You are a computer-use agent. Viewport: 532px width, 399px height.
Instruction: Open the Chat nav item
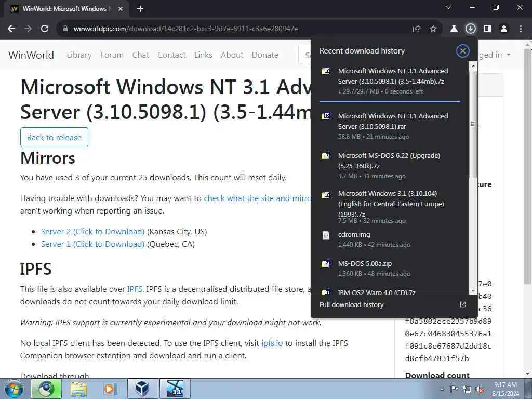(141, 55)
